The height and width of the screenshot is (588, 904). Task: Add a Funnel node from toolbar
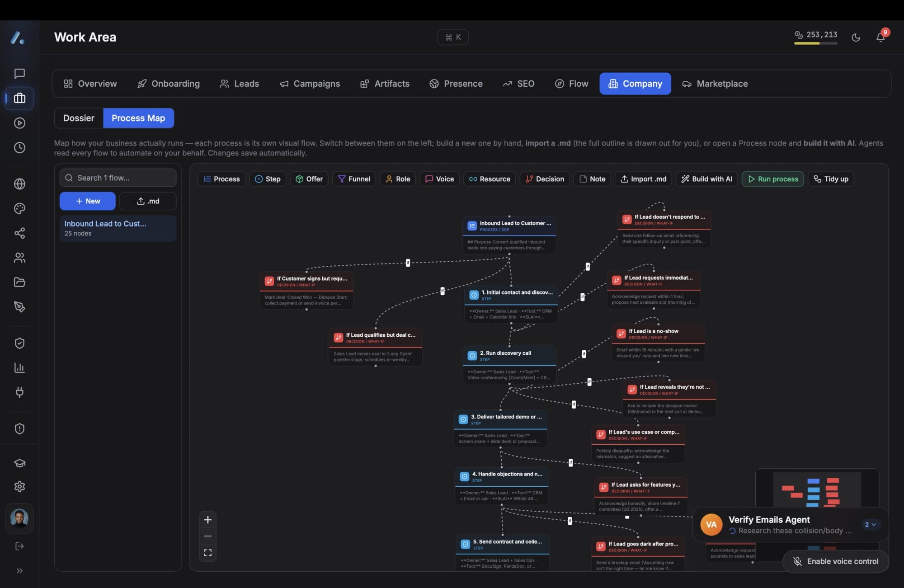354,179
